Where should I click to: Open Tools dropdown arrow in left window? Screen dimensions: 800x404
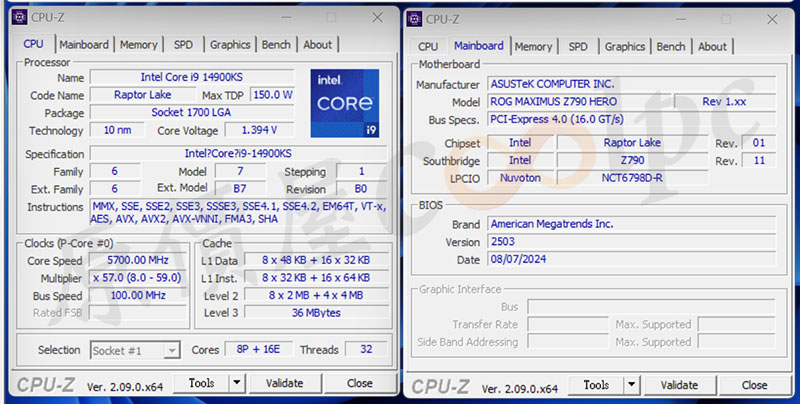[237, 383]
